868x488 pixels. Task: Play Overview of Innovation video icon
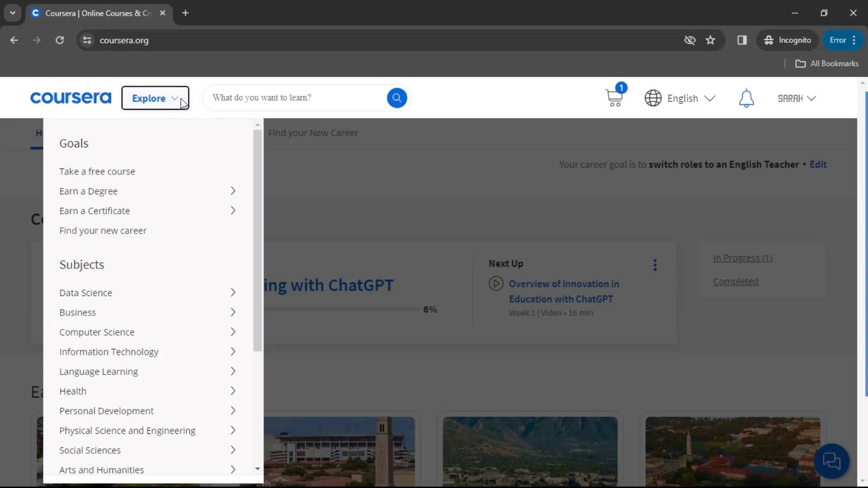click(x=496, y=284)
